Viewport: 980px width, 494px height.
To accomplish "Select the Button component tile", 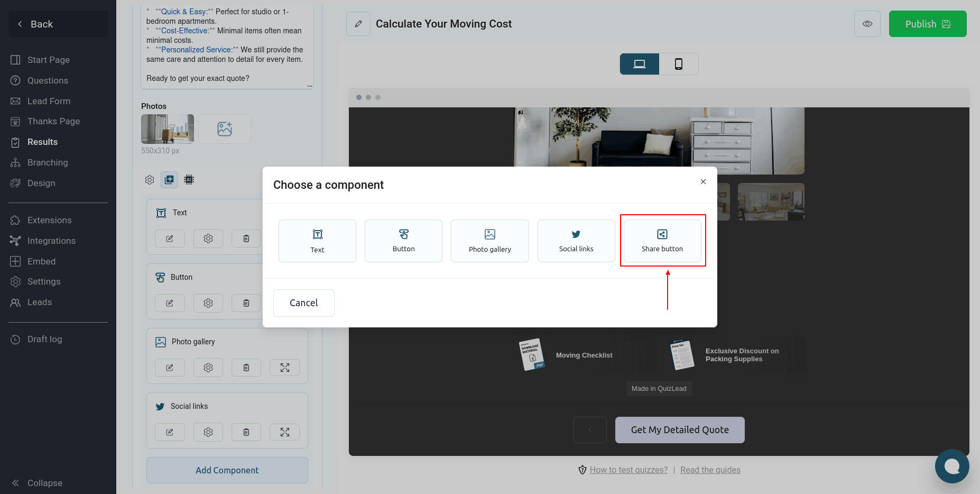I will [x=403, y=241].
